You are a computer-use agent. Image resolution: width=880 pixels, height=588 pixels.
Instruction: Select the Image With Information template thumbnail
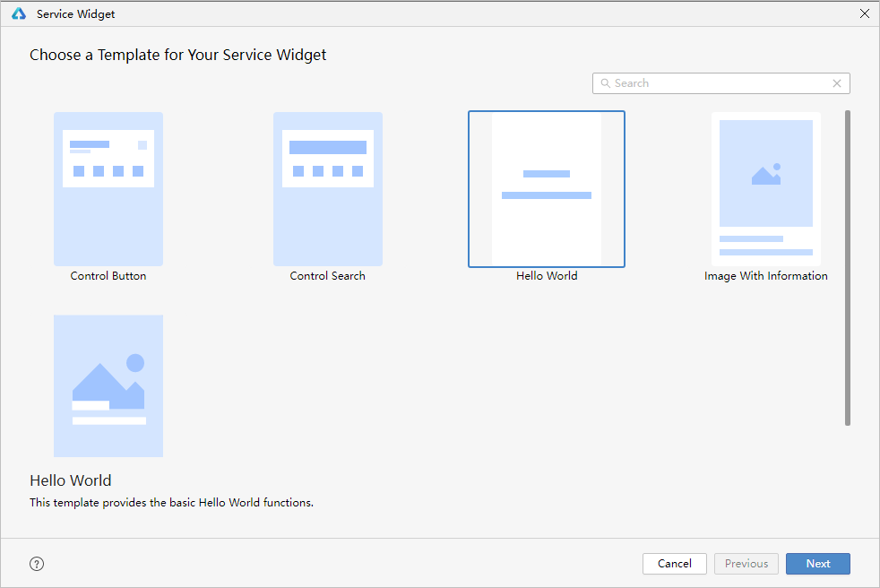coord(766,188)
